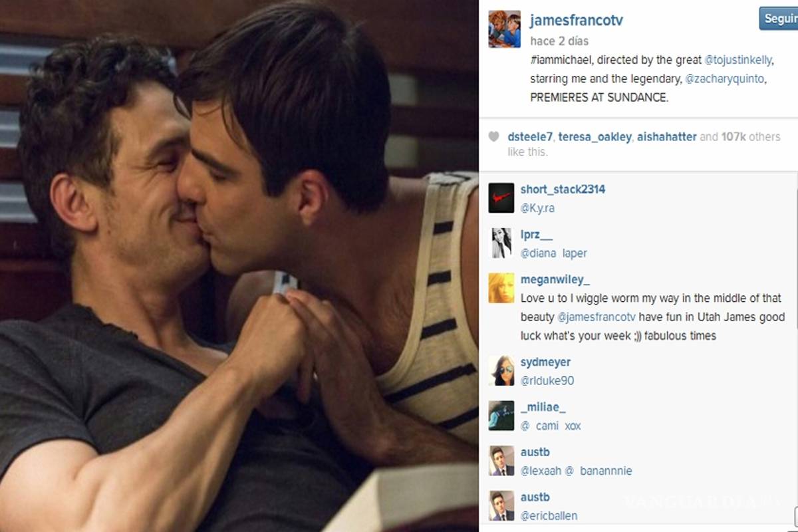Click _miliae_ avatar image

501,416
